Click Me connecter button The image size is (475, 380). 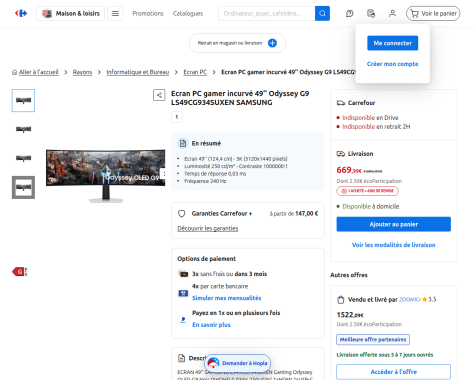coord(392,43)
